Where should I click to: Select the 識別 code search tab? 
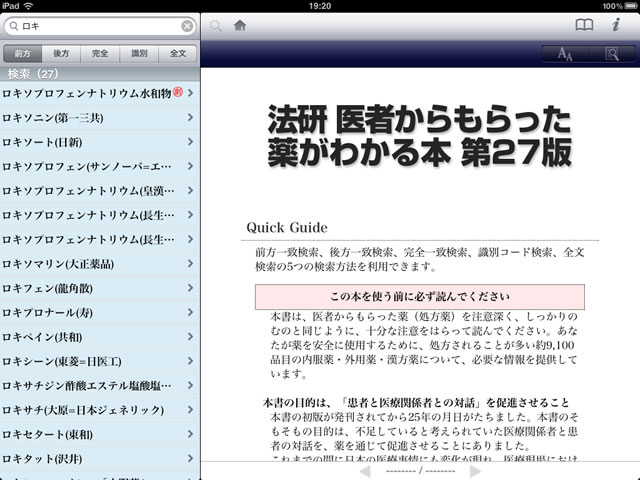point(139,53)
